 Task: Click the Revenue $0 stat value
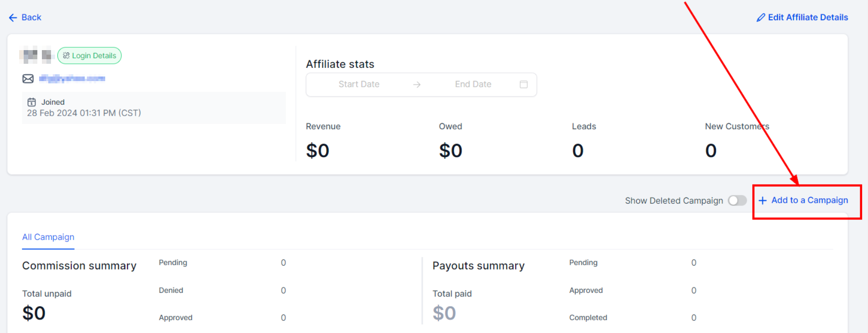(317, 150)
